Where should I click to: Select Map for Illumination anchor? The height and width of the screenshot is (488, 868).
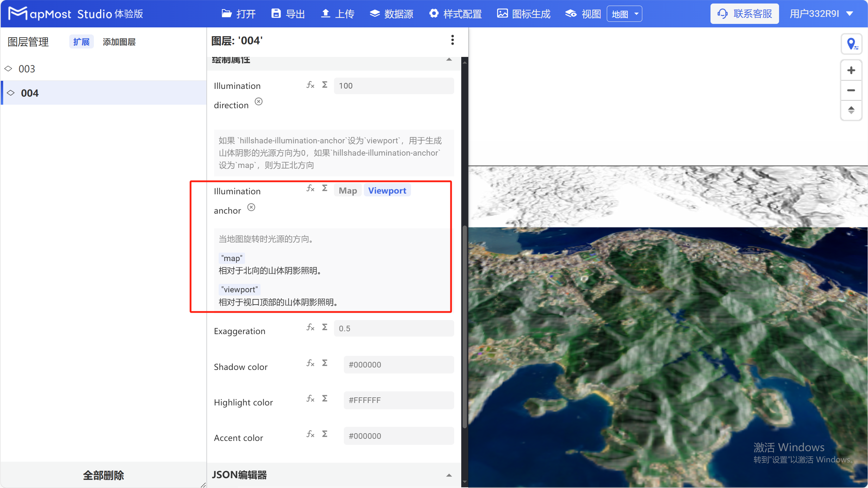tap(347, 190)
